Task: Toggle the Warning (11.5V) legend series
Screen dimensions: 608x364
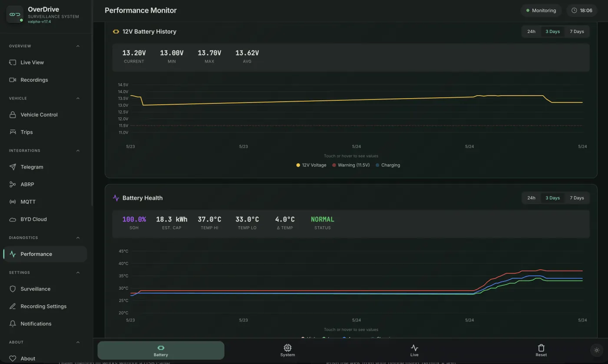Action: (x=351, y=165)
